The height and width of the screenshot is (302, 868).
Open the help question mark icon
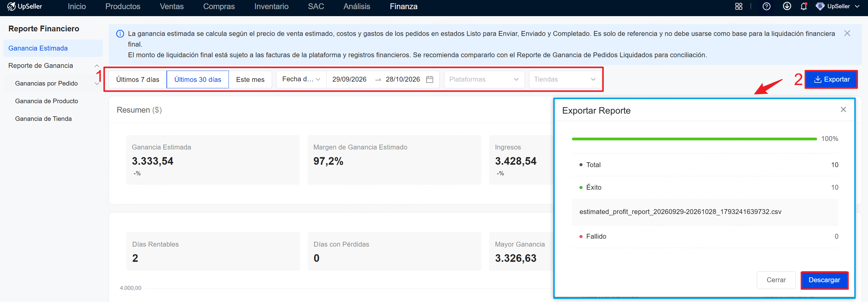(766, 6)
